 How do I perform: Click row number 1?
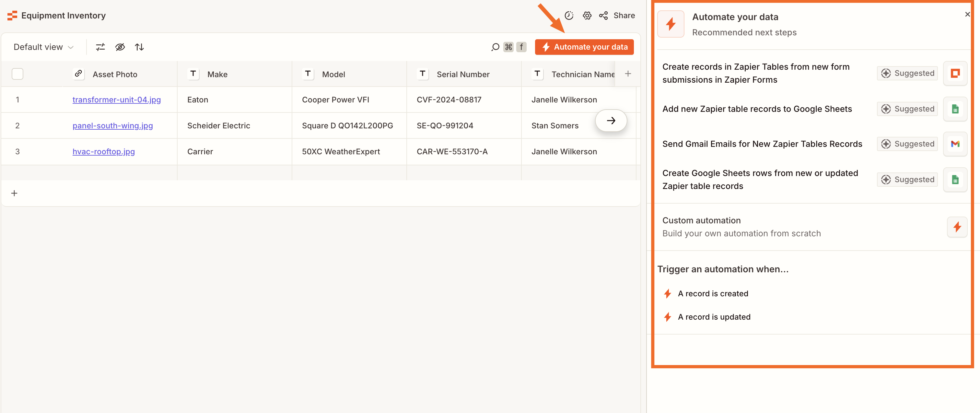pos(17,100)
